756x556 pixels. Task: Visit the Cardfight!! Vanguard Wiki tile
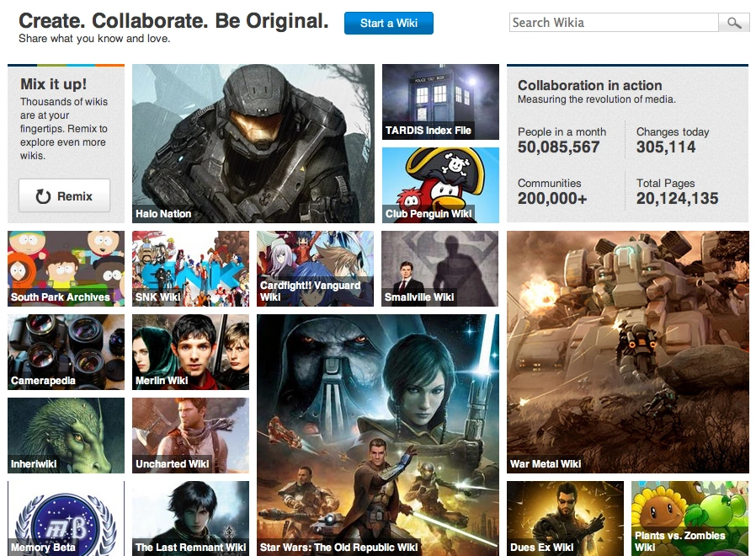click(316, 269)
